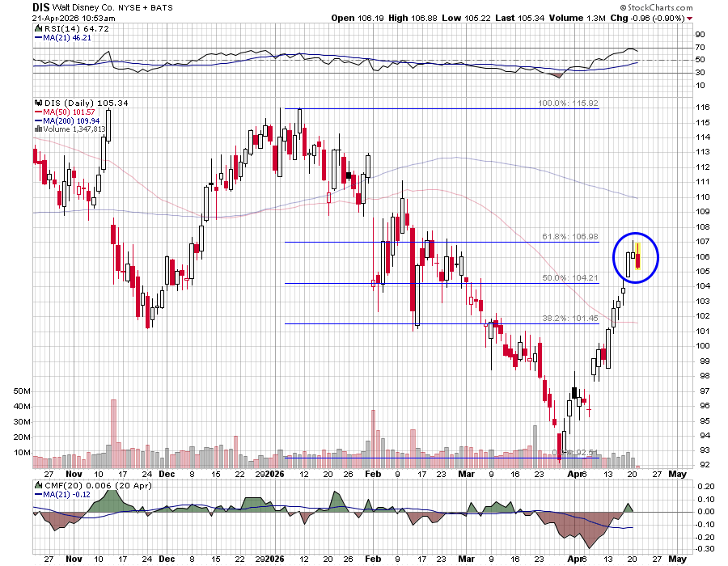Viewport: 728px width, 566px height.
Task: Click the 0.20 label on the CMF axis
Action: click(707, 487)
